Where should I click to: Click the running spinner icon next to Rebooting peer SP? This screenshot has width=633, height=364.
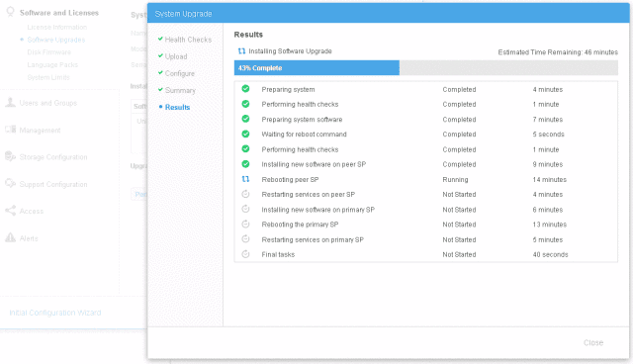click(x=245, y=179)
